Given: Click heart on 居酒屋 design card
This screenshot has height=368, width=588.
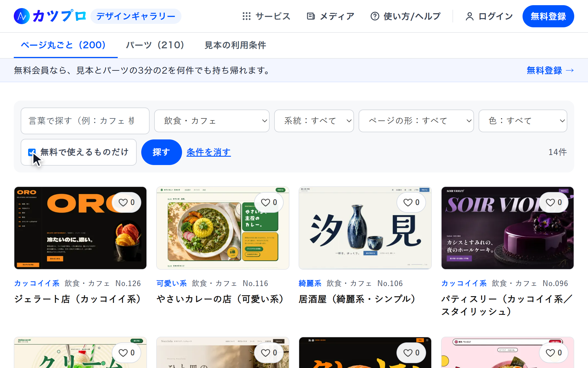Looking at the screenshot, I should [411, 202].
